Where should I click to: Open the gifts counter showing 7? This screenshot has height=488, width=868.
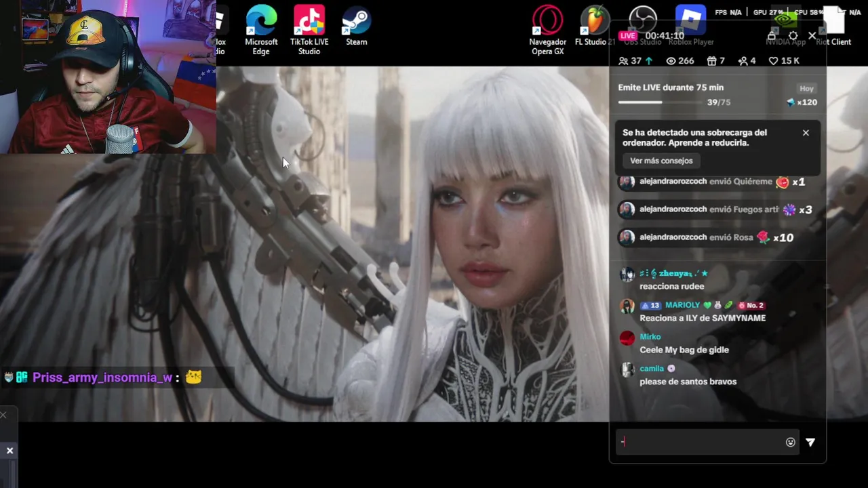point(716,61)
